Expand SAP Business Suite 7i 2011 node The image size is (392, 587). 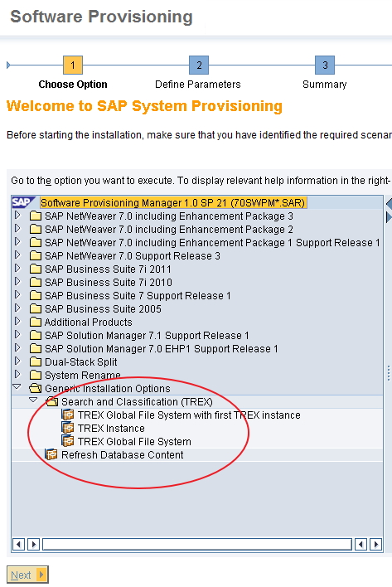pos(17,269)
